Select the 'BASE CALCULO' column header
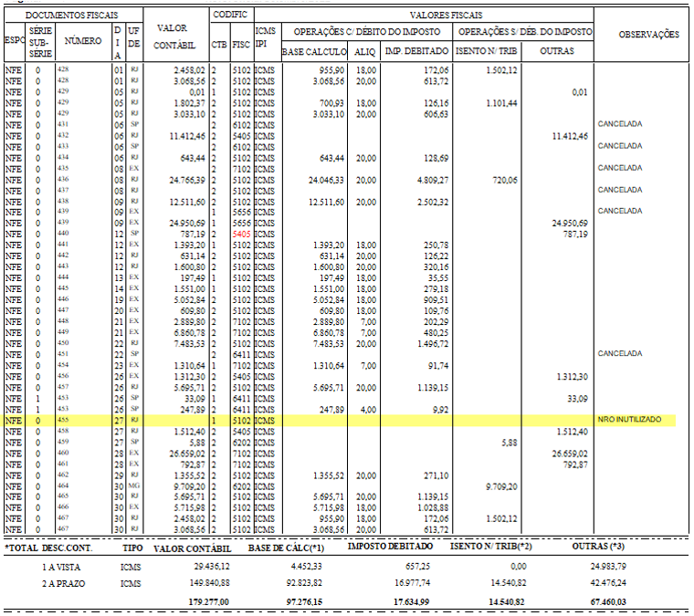Viewport: 694px width, 616px height. pyautogui.click(x=314, y=52)
